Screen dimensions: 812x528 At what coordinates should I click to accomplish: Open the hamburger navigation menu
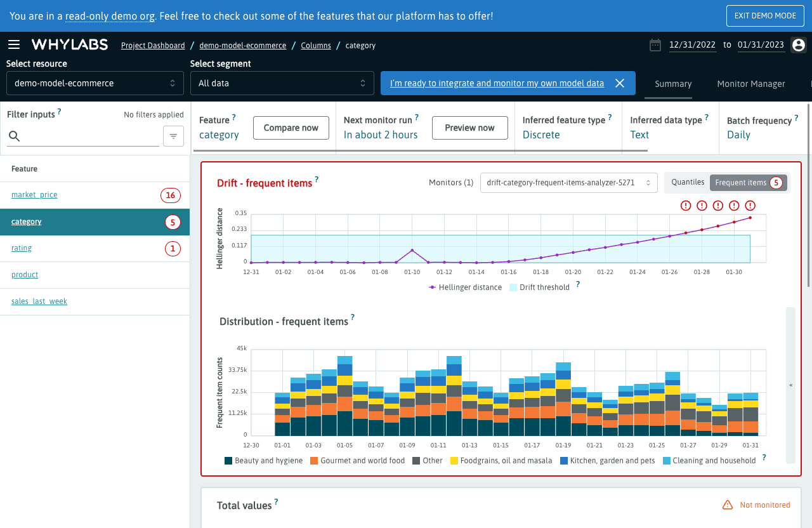14,44
